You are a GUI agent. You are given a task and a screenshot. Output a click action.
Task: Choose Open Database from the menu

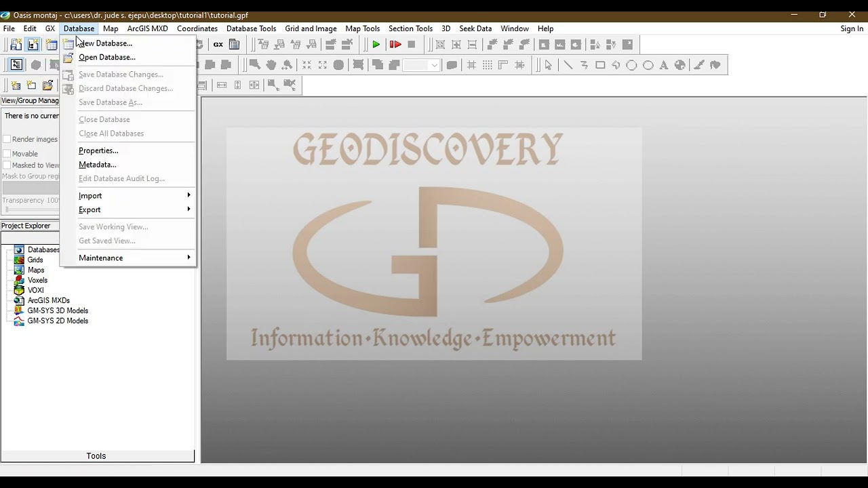pyautogui.click(x=107, y=58)
